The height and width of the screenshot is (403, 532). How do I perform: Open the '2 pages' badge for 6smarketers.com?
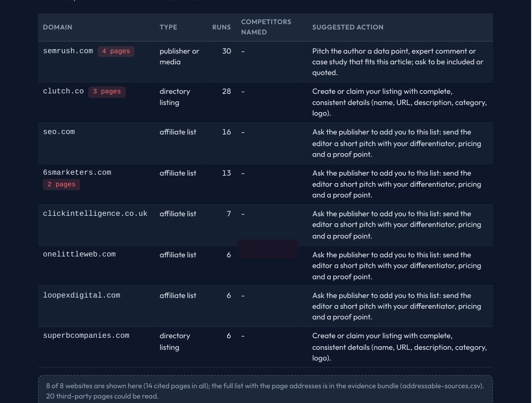click(62, 185)
